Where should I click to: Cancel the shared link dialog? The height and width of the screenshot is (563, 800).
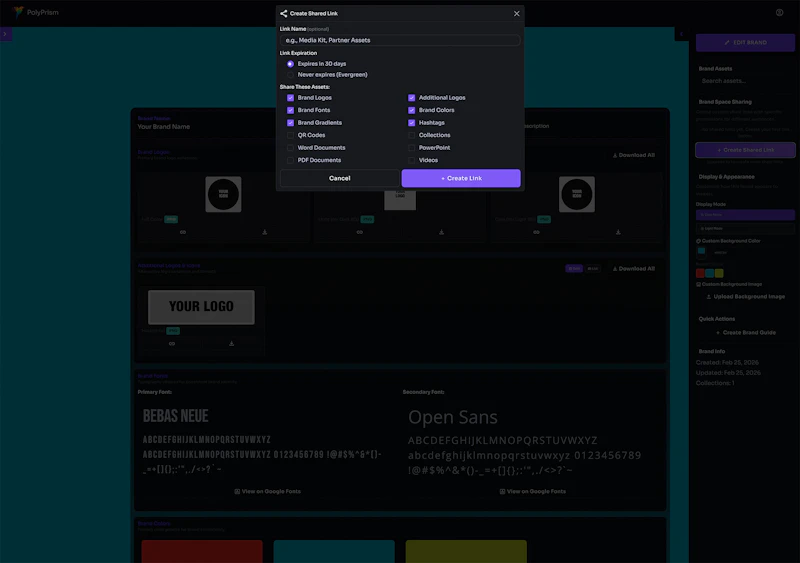pos(339,178)
